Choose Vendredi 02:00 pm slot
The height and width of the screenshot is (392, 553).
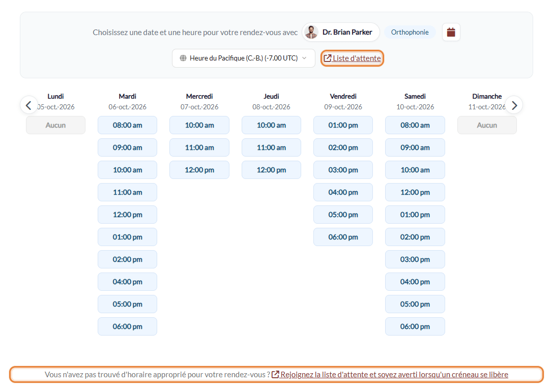click(343, 147)
